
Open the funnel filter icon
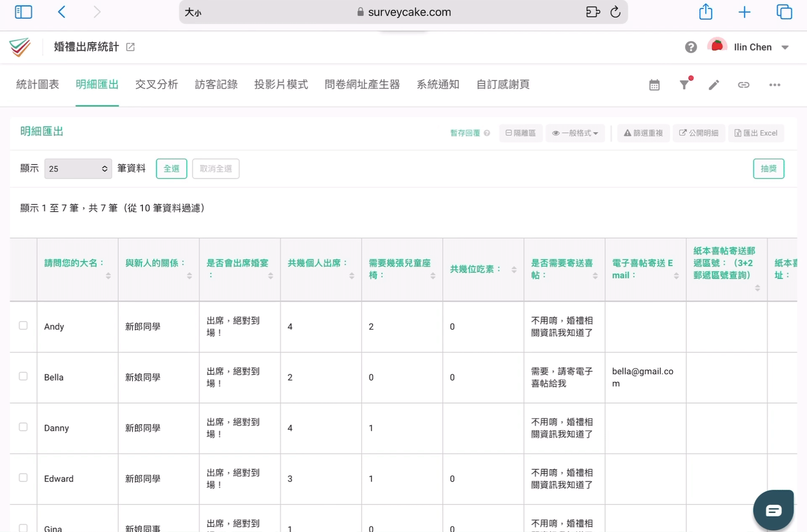684,85
